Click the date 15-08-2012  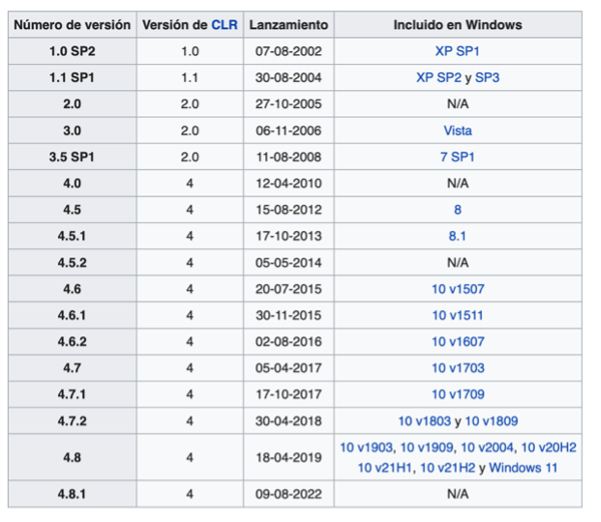(x=289, y=210)
